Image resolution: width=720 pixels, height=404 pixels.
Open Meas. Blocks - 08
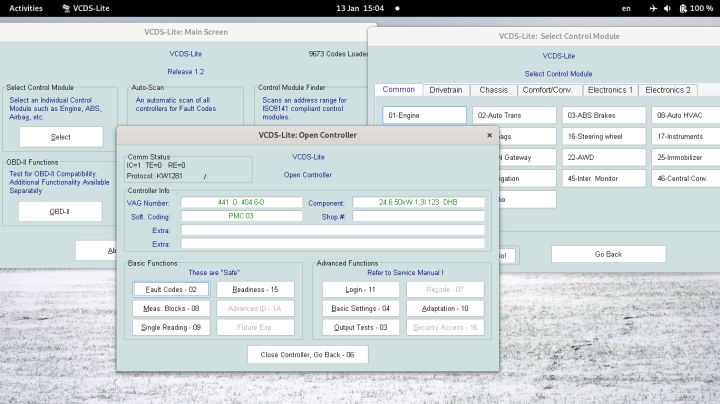171,309
